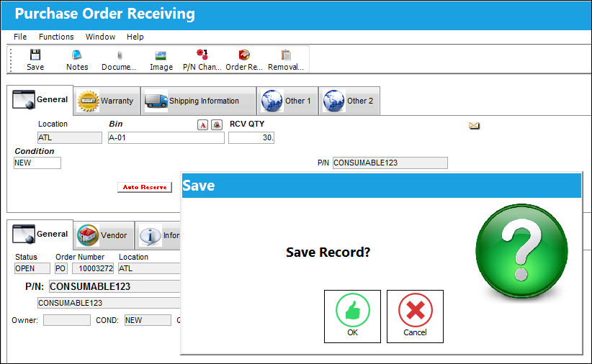The image size is (592, 364).
Task: Open the Removal clipboard toolbar icon
Action: 286,55
